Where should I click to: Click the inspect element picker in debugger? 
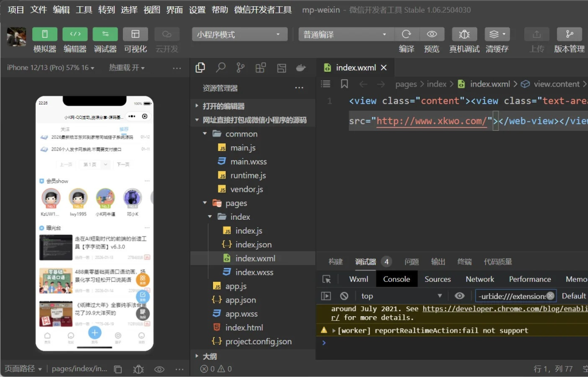[x=326, y=279]
